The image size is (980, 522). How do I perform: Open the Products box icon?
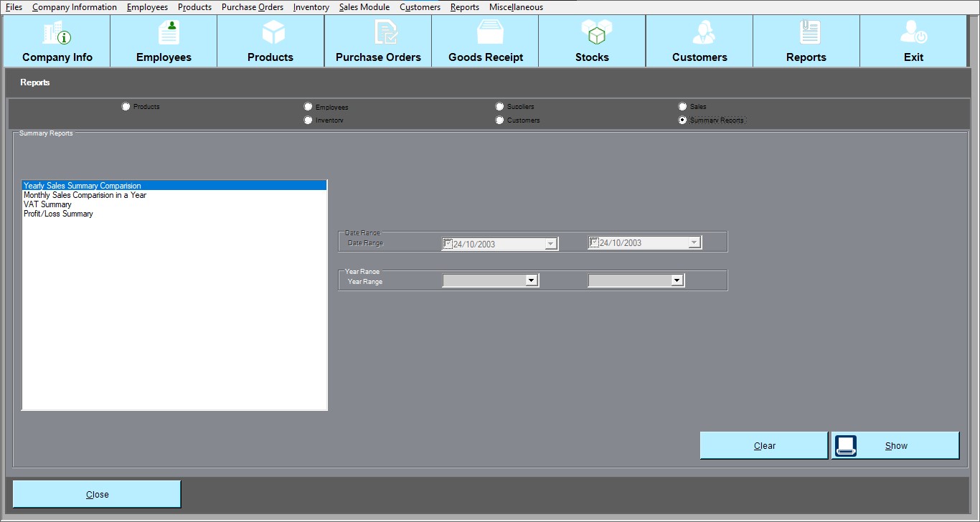[x=273, y=33]
